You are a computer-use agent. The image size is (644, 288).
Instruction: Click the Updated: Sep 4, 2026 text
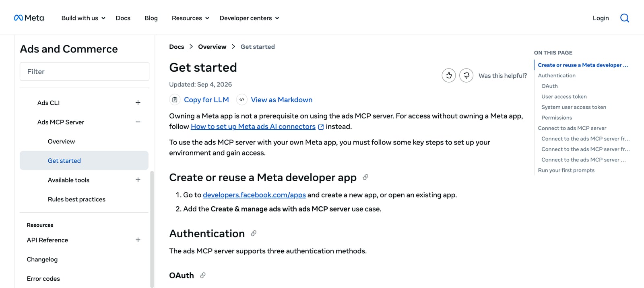coord(200,85)
